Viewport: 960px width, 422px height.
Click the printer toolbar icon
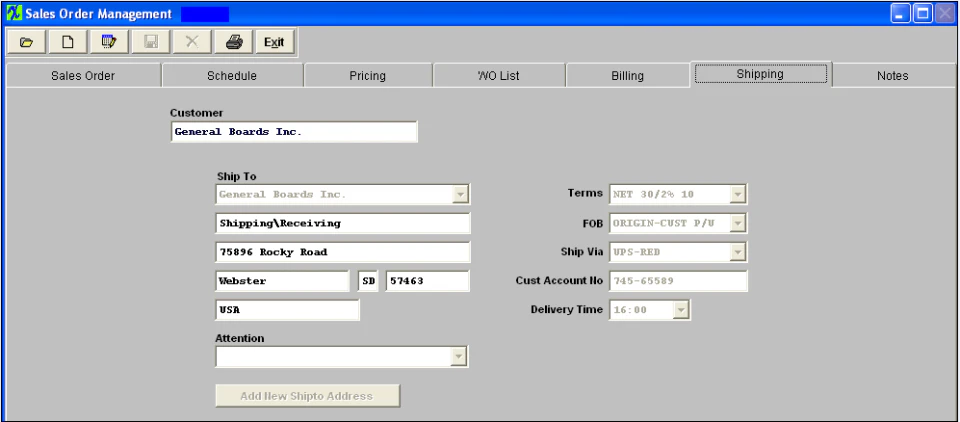(x=234, y=42)
